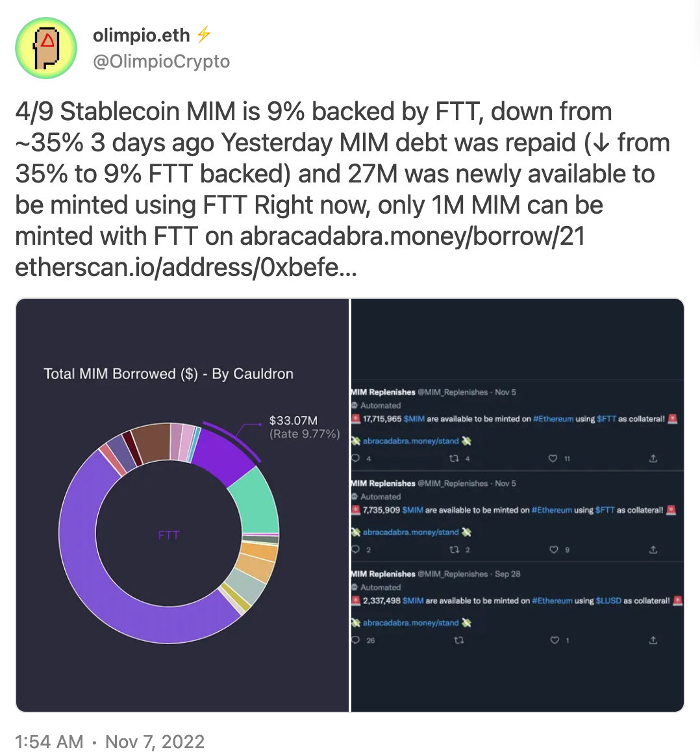This screenshot has width=700, height=752.
Task: Click the $FTT cashtag in first tweet
Action: pyautogui.click(x=606, y=419)
